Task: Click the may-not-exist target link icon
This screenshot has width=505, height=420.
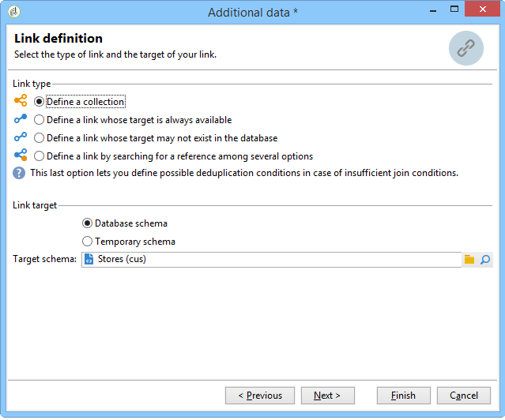Action: click(21, 137)
